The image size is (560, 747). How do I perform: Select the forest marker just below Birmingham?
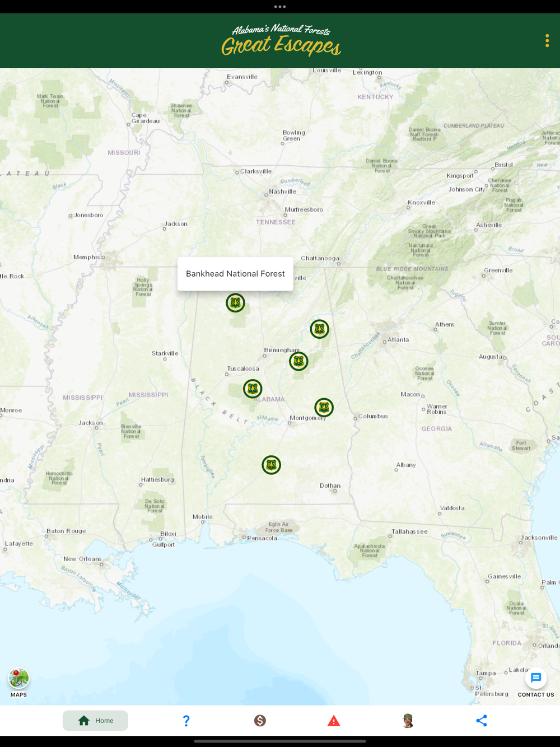click(298, 361)
